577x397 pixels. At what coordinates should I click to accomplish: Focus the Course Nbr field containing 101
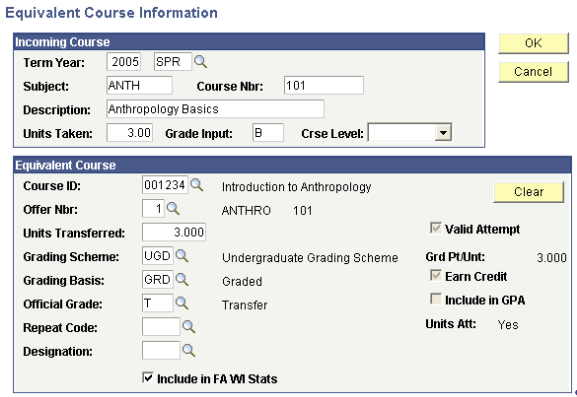(324, 85)
